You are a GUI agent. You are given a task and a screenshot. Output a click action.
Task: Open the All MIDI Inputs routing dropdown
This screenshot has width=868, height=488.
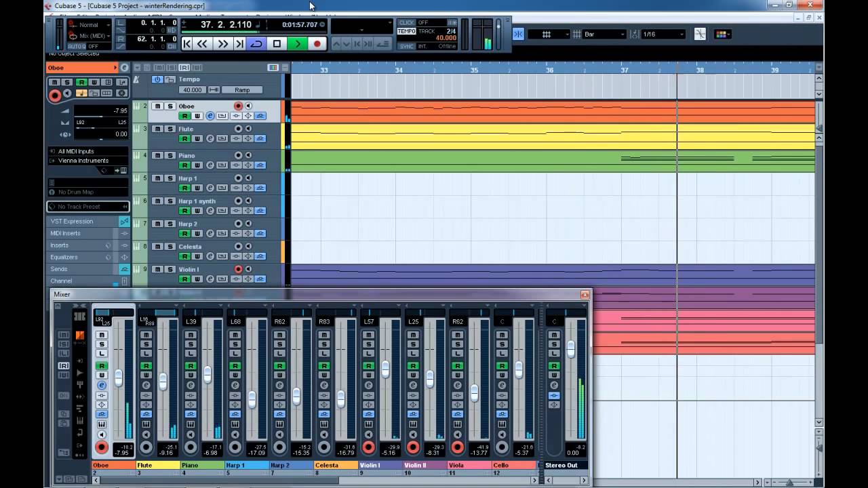pyautogui.click(x=87, y=151)
